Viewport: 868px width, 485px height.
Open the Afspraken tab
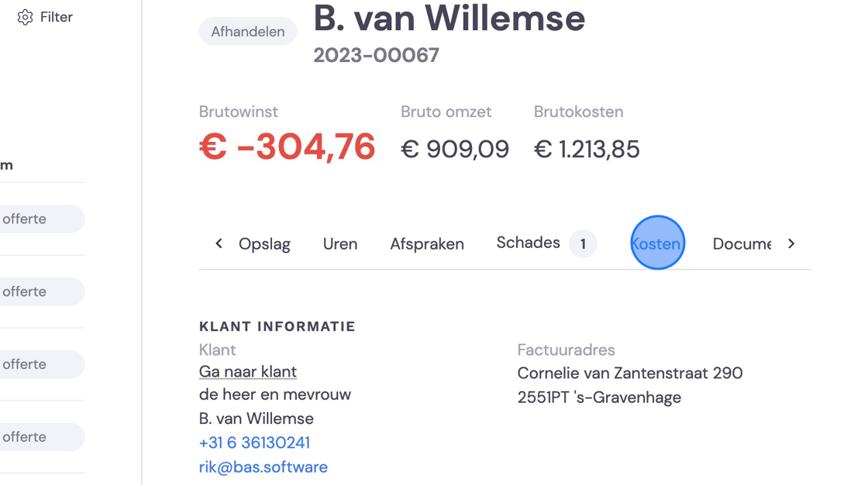coord(427,244)
